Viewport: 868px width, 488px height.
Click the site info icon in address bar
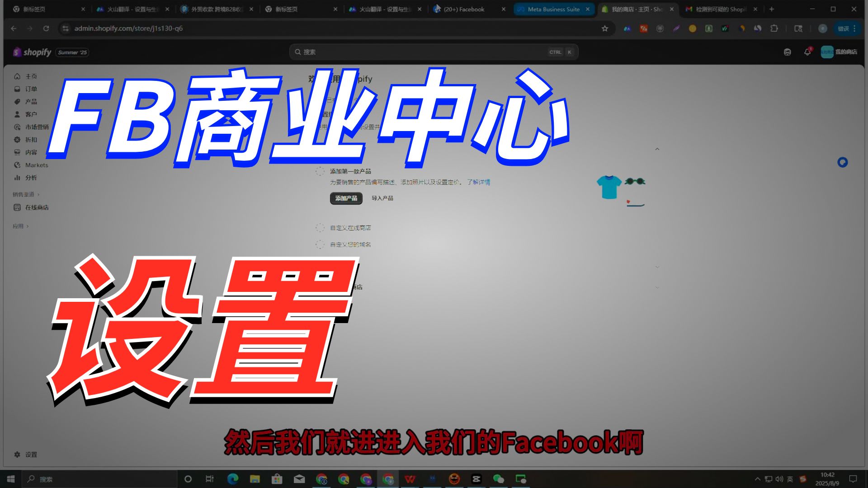click(x=66, y=28)
